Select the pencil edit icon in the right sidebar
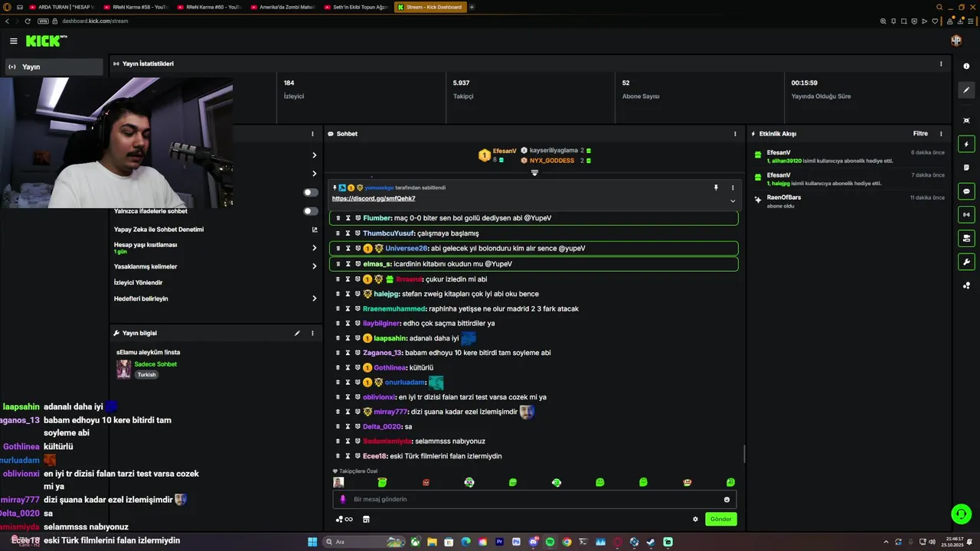Viewport: 980px width, 551px height. pyautogui.click(x=966, y=90)
